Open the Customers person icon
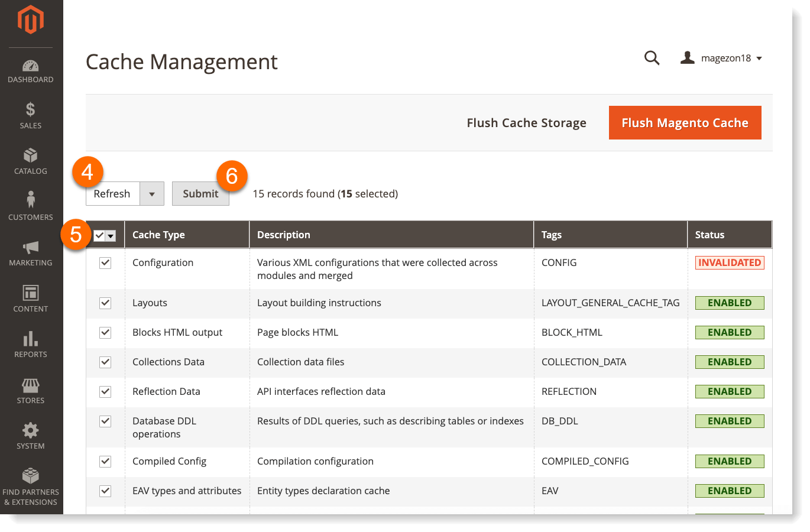810x532 pixels. click(x=31, y=200)
